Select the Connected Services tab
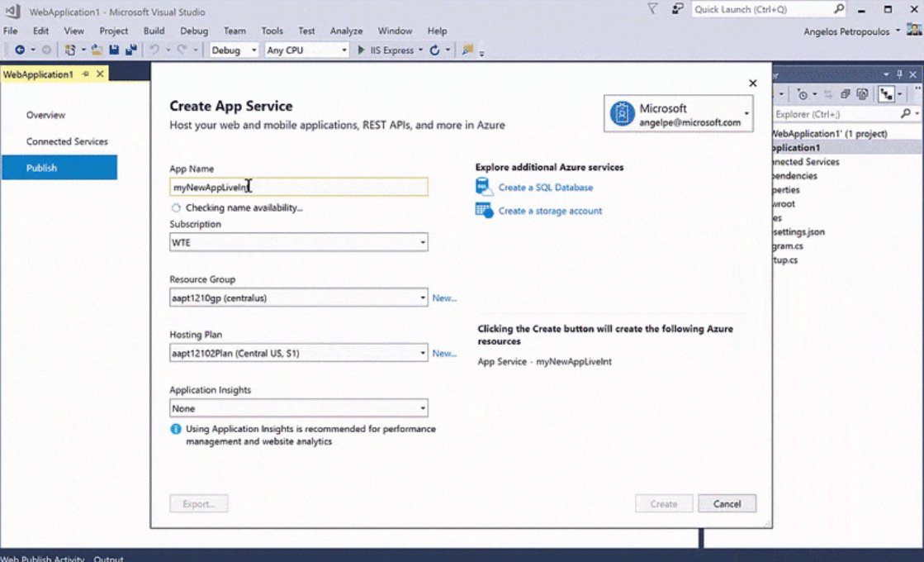The image size is (924, 562). point(67,141)
